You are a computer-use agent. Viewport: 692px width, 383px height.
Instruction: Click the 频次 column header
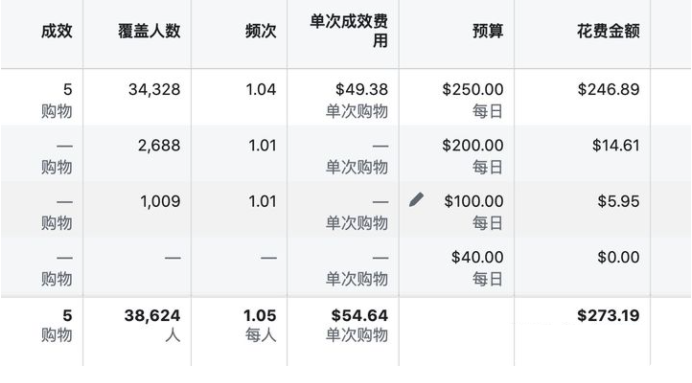[261, 31]
